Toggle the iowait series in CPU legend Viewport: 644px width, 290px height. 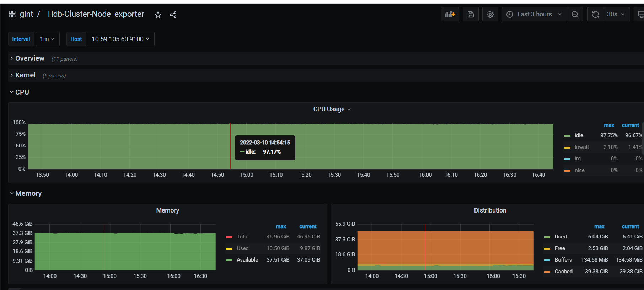[x=581, y=147]
